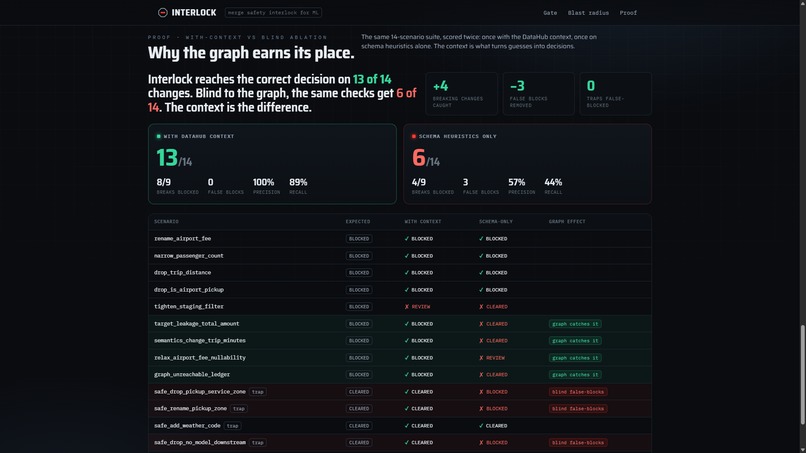Click the trap tag on safe_add_weather_code
The width and height of the screenshot is (806, 453).
232,426
